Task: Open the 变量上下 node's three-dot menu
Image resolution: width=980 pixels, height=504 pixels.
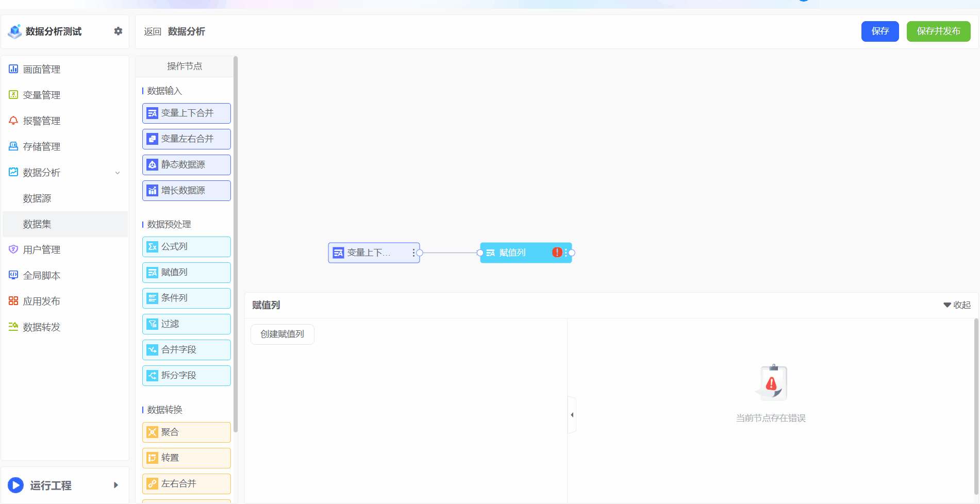Action: 413,253
